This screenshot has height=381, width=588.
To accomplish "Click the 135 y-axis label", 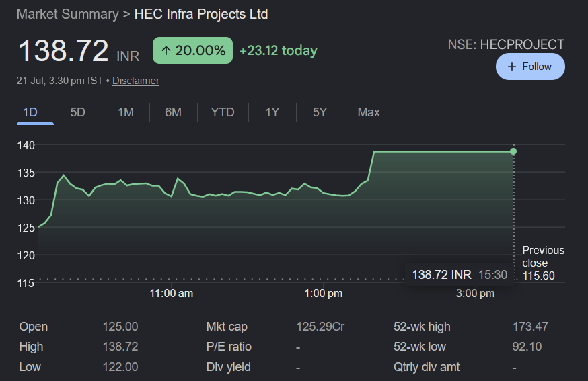I will 26,173.
